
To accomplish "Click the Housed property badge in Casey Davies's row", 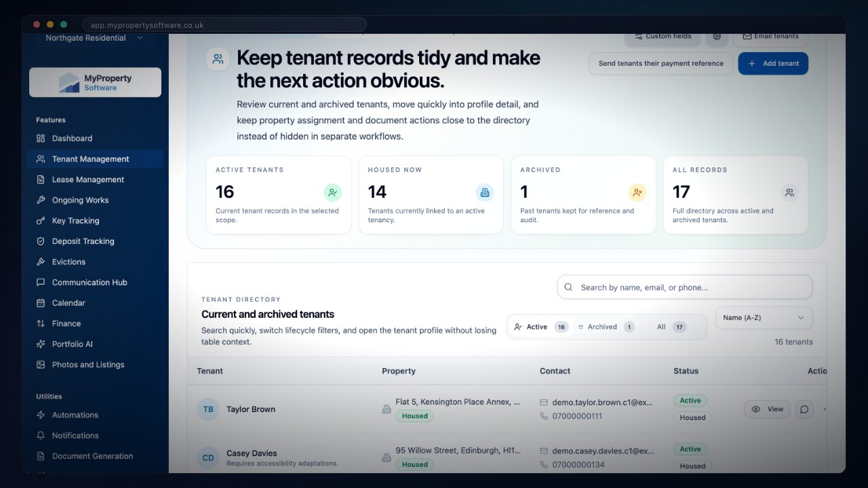I will [x=415, y=464].
